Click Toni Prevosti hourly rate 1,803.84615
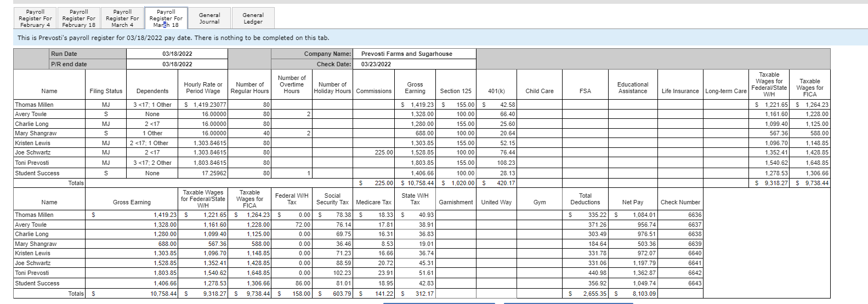 coord(210,163)
